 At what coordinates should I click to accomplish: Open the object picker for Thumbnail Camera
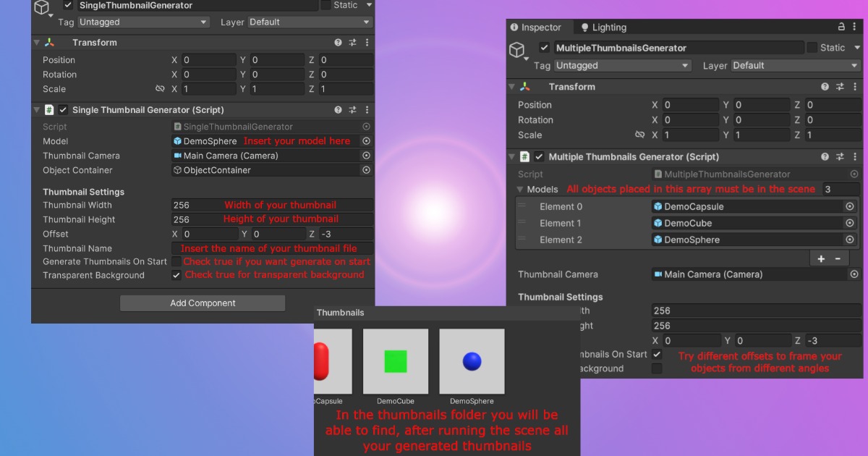(x=365, y=156)
